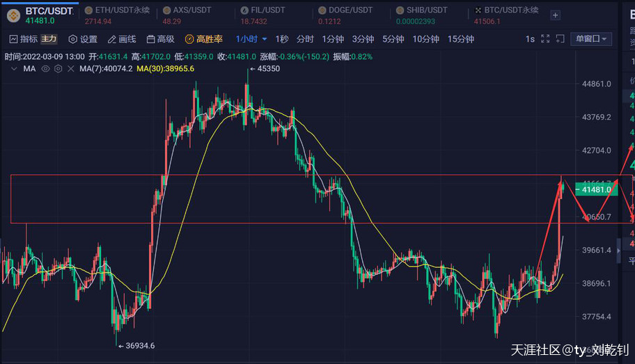Click the 45350 high price marker

(x=265, y=69)
